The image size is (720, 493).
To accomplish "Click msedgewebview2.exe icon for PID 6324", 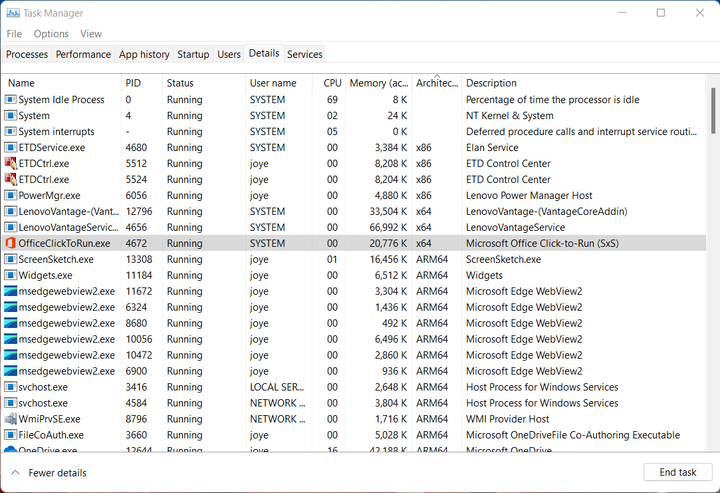I will [10, 307].
